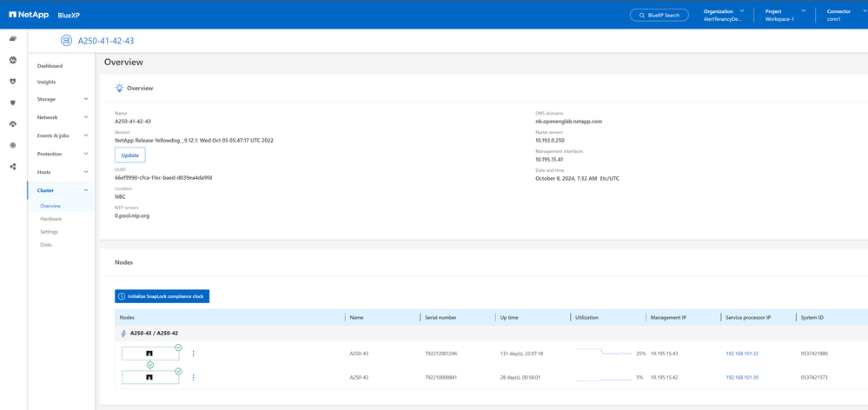Open the Organization dropdown

click(x=724, y=15)
